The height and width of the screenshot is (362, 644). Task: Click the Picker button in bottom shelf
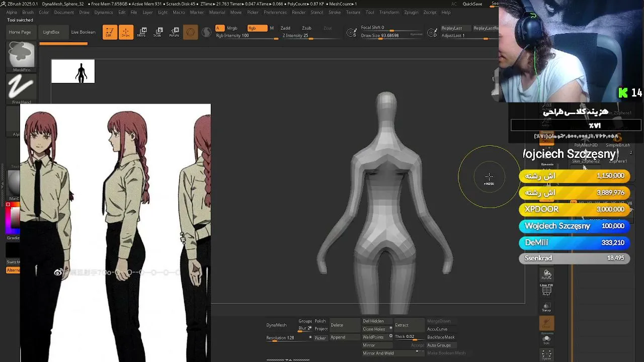pyautogui.click(x=320, y=338)
